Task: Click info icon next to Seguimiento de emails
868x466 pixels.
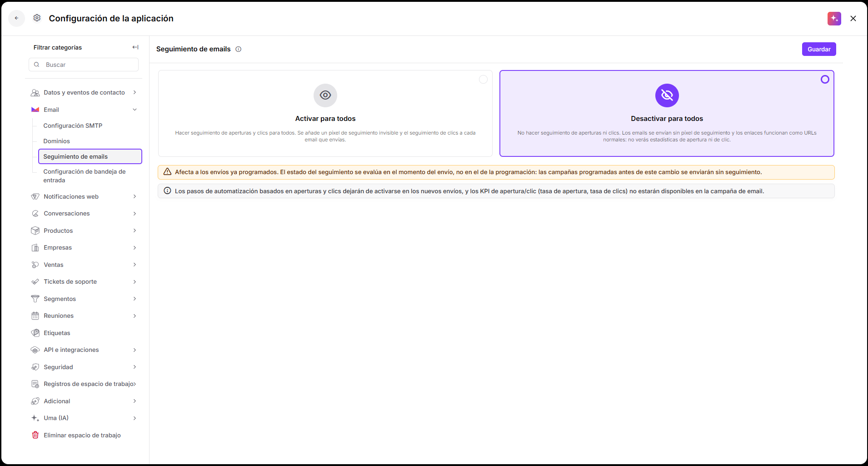Action: [x=238, y=49]
